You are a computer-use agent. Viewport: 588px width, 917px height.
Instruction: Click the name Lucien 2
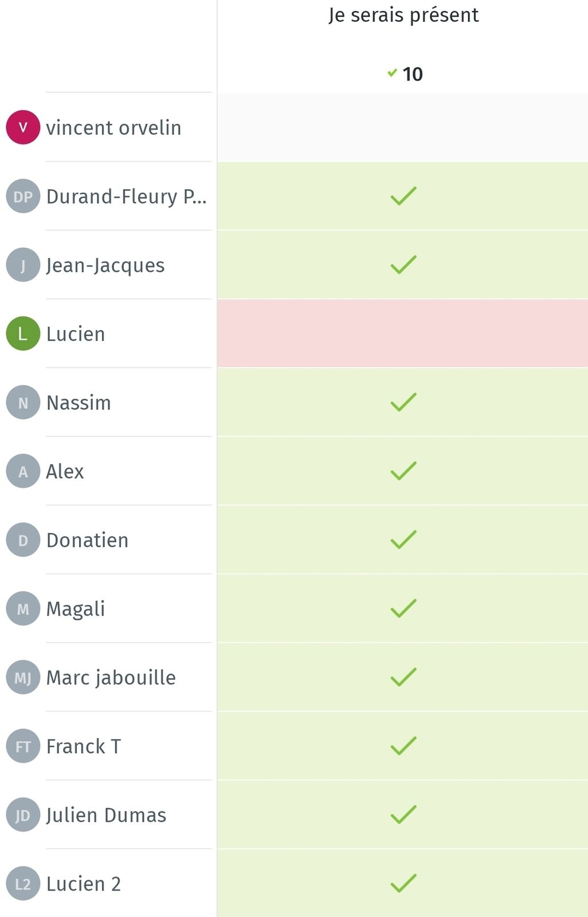tap(84, 884)
